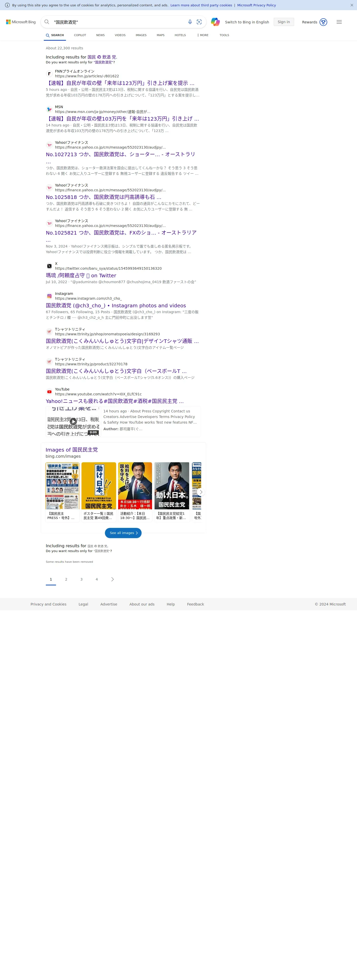Viewport: 357px width, 980px height.
Task: Switch to the COPILOT tab
Action: 80,35
